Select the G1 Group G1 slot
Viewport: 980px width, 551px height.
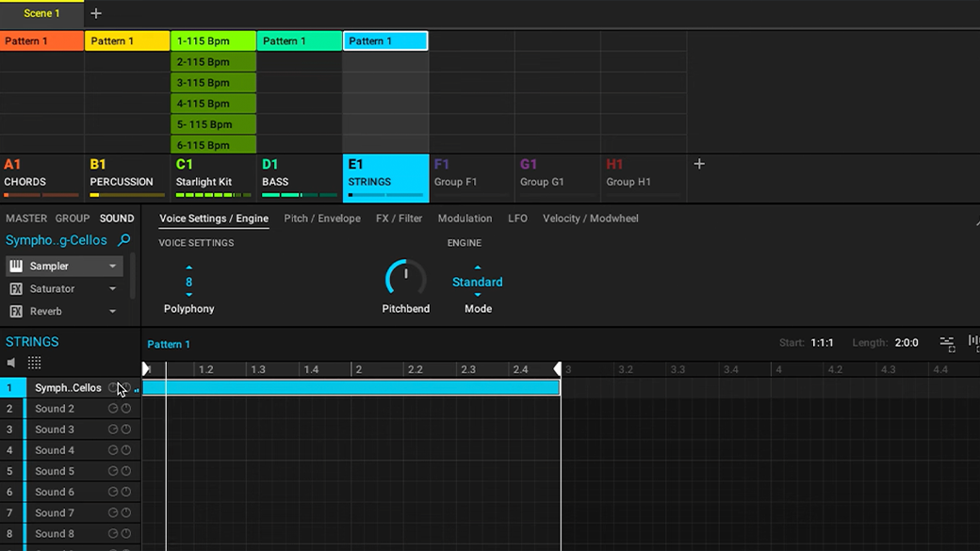pos(558,178)
